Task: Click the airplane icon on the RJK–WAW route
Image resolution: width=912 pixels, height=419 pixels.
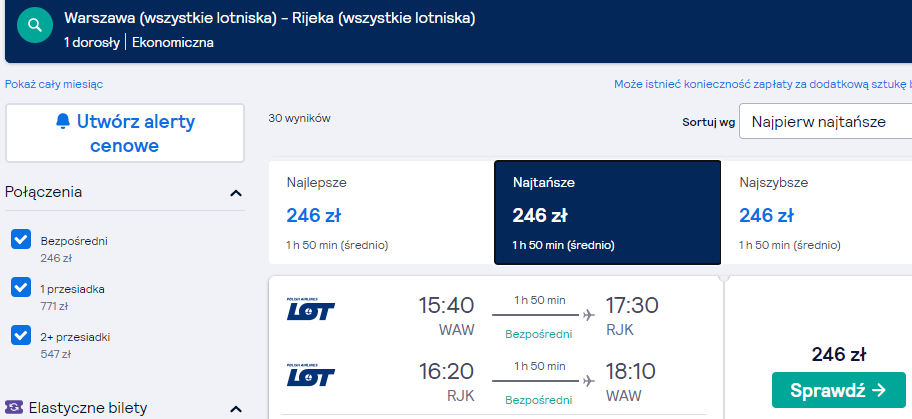Action: (588, 380)
